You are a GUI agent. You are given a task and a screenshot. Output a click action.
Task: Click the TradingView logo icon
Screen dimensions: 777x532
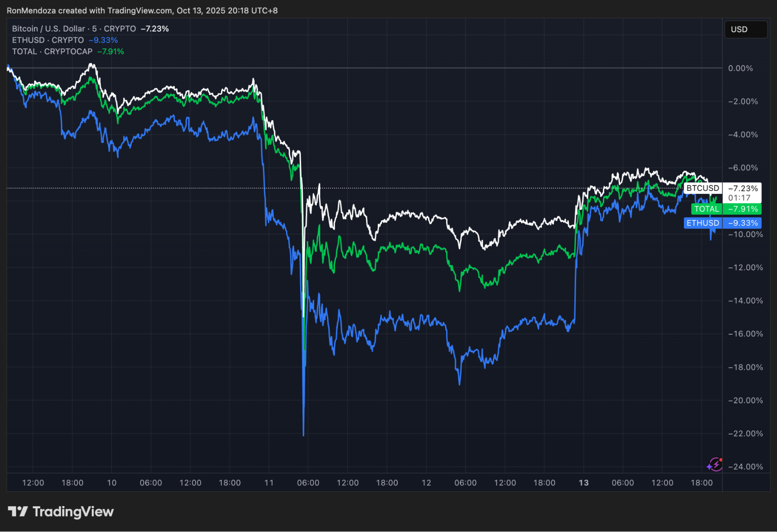point(18,511)
